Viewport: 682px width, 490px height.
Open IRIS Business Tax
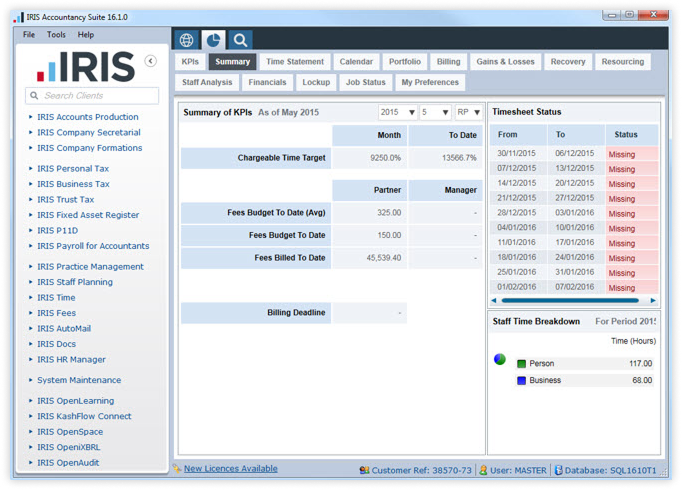(x=73, y=184)
